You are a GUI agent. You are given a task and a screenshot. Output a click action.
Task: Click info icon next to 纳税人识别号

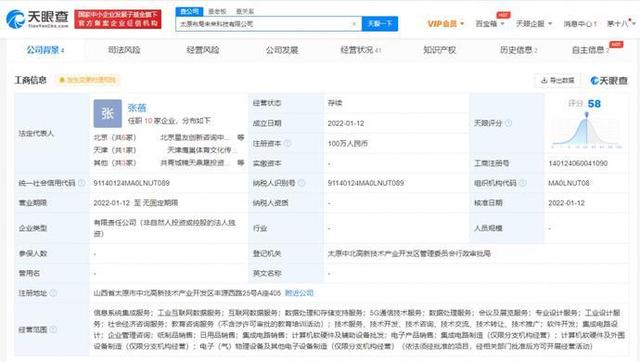point(302,183)
